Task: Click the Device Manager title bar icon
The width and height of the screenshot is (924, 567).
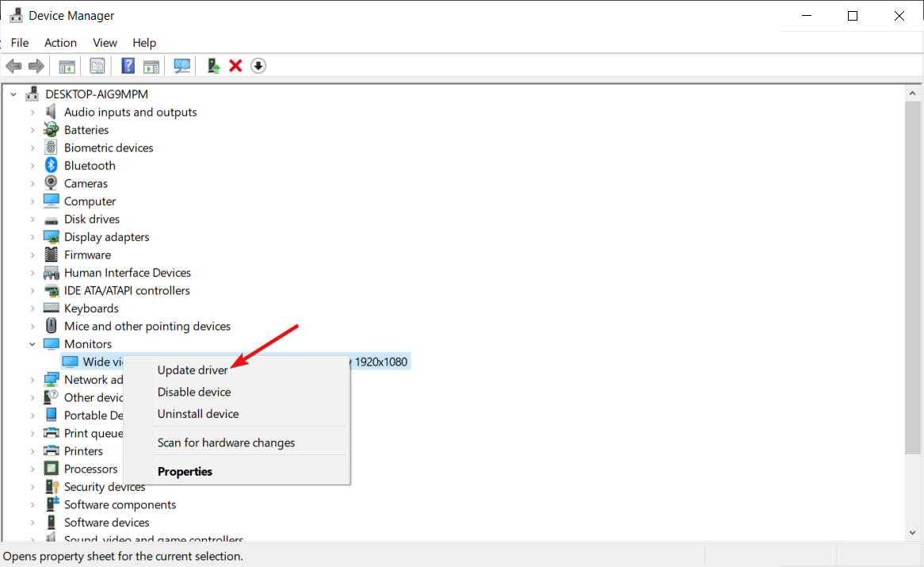Action: [x=16, y=15]
